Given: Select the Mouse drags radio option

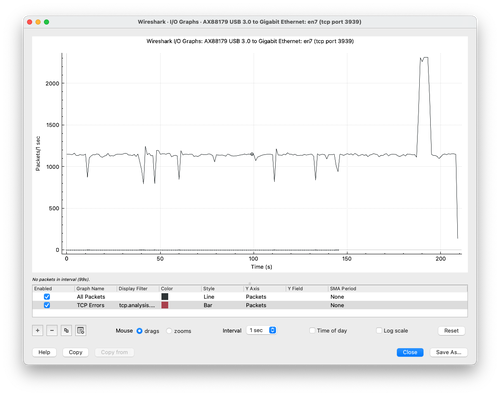Looking at the screenshot, I should click(x=139, y=331).
